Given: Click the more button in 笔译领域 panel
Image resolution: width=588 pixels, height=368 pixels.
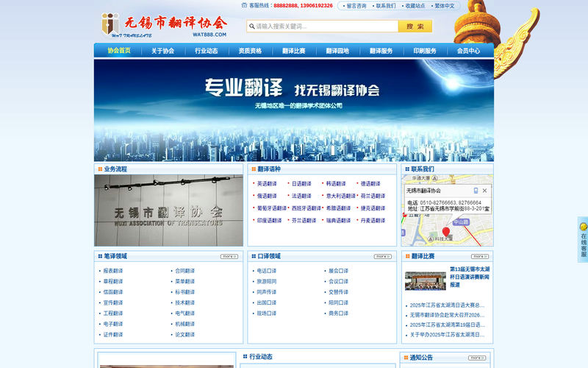Looking at the screenshot, I should pos(229,256).
